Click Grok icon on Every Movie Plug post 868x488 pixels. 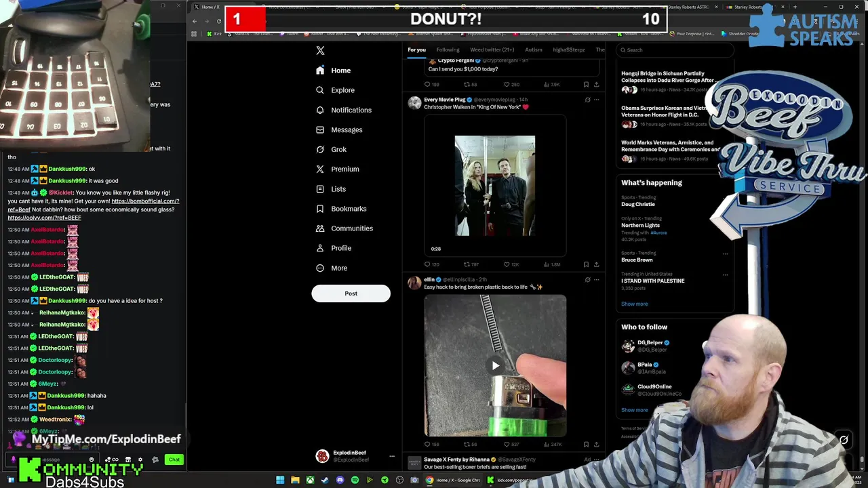click(x=587, y=100)
